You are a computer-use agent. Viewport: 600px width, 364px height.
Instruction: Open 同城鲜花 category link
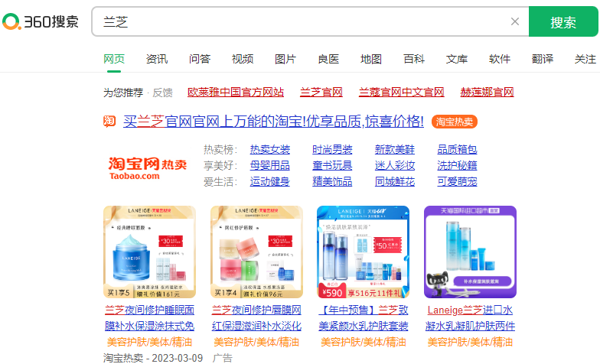[395, 182]
